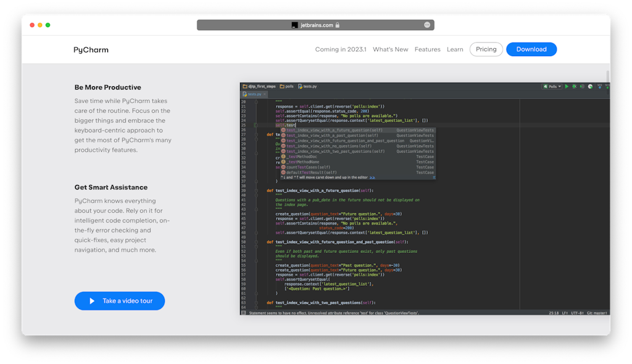Open the ellipsis menu in the address bar
The height and width of the screenshot is (364, 632).
pyautogui.click(x=427, y=25)
